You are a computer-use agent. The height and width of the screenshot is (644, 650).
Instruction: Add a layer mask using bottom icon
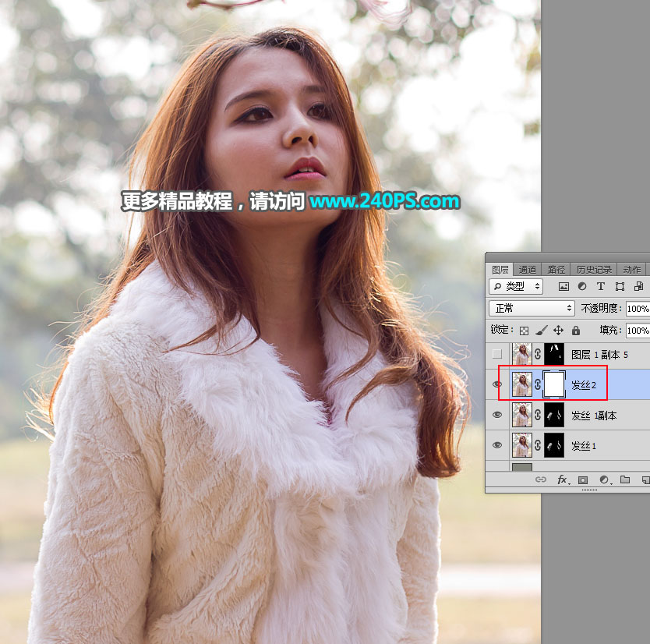pyautogui.click(x=583, y=480)
